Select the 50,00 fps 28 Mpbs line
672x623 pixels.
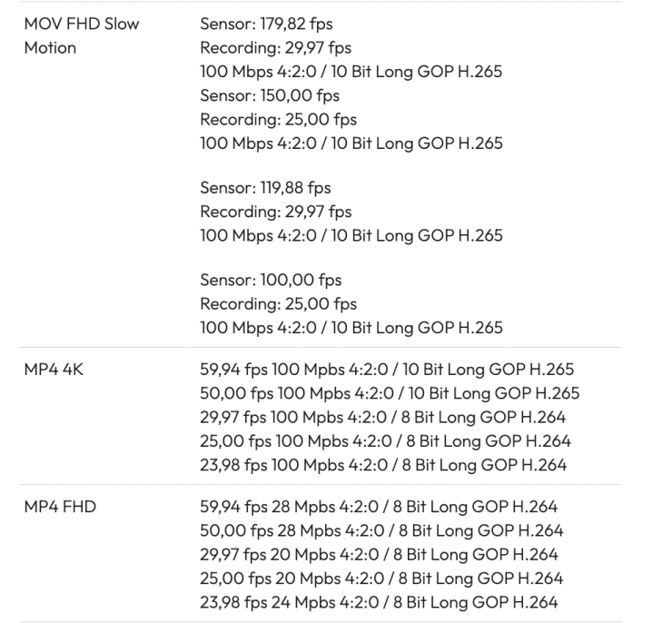[380, 530]
